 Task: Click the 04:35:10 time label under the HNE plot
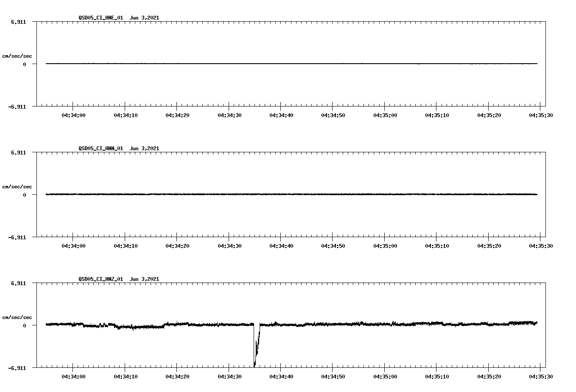coord(437,115)
